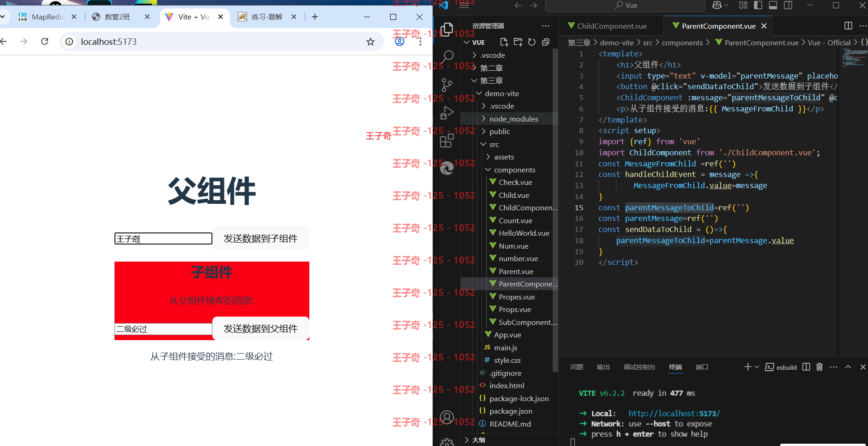Image resolution: width=868 pixels, height=446 pixels.
Task: Close the terminal panel
Action: click(862, 367)
